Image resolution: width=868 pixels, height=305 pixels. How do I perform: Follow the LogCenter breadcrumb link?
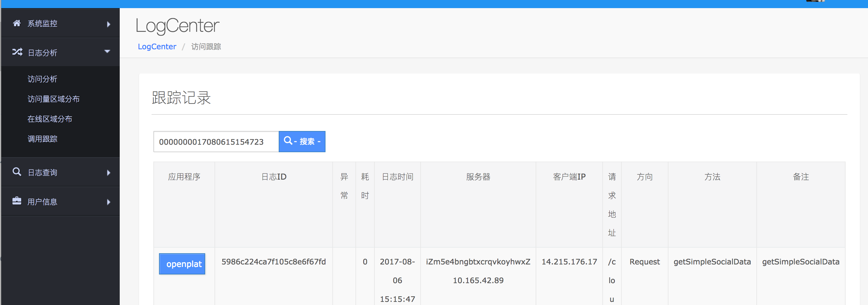coord(157,46)
